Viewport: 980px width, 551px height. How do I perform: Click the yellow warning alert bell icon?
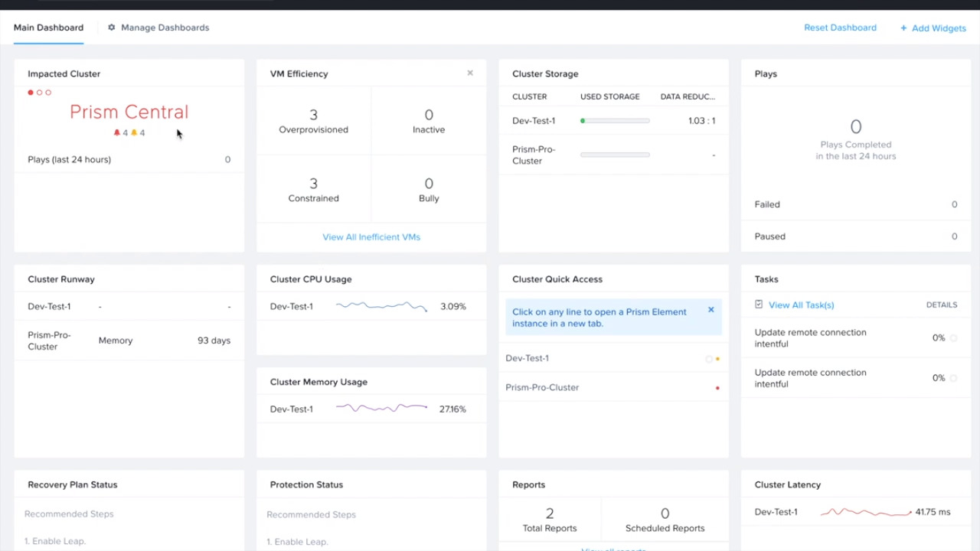click(134, 132)
